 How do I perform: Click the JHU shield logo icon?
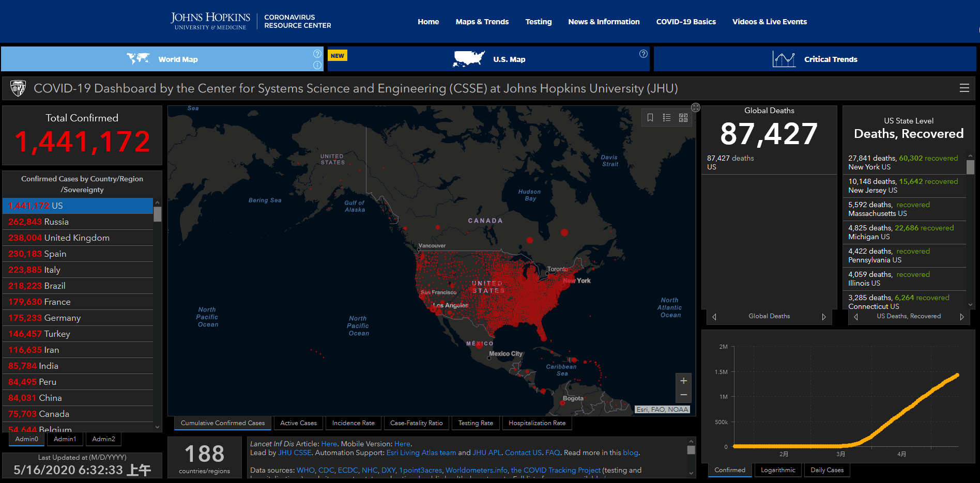[18, 88]
